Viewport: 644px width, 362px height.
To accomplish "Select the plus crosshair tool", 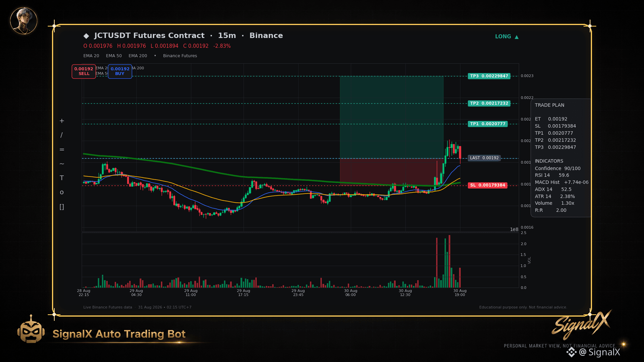I will point(62,121).
